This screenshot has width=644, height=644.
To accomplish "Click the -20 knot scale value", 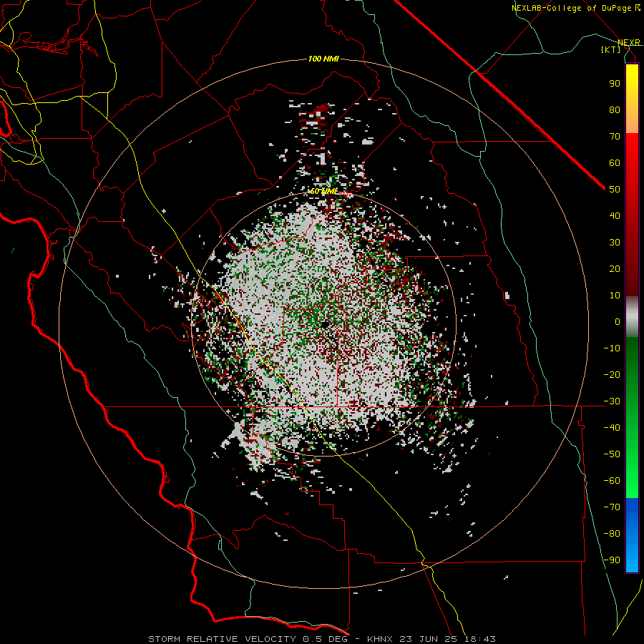I will pyautogui.click(x=612, y=375).
